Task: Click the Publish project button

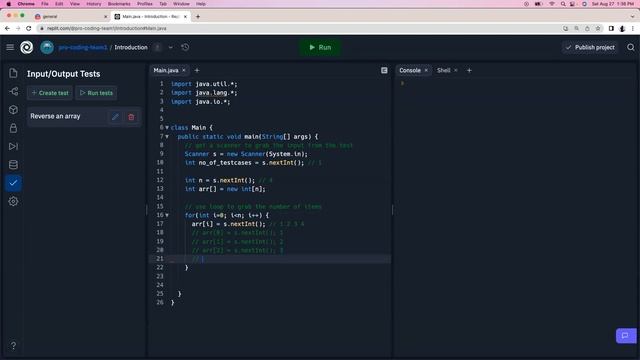Action: 590,47
